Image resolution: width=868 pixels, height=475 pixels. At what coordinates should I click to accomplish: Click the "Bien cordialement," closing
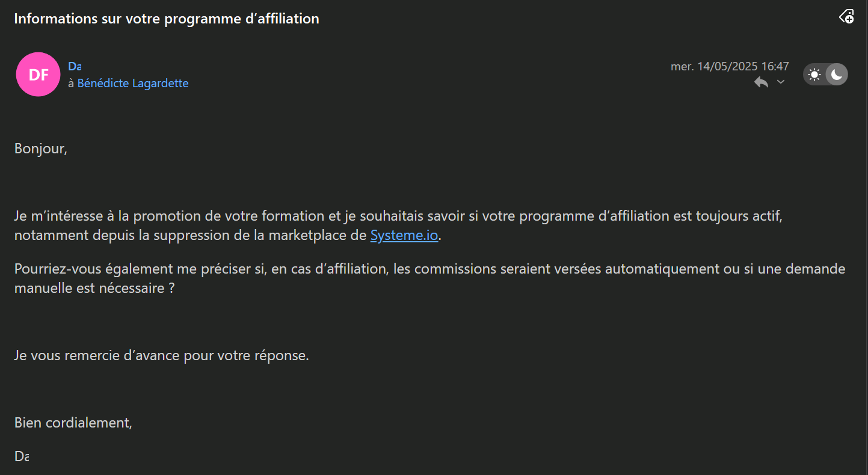click(73, 423)
